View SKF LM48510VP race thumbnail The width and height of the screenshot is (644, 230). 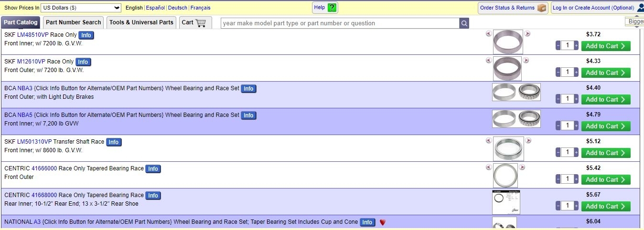pos(508,42)
